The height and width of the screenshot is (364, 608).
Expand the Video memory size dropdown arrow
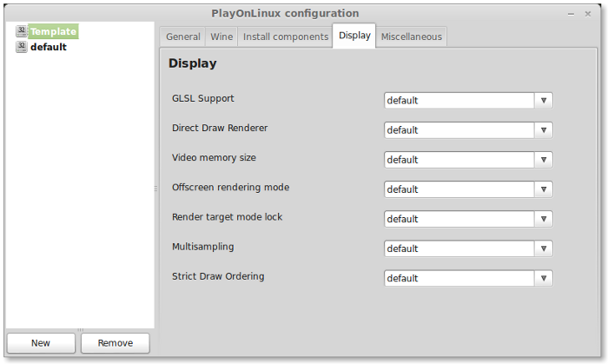[544, 160]
